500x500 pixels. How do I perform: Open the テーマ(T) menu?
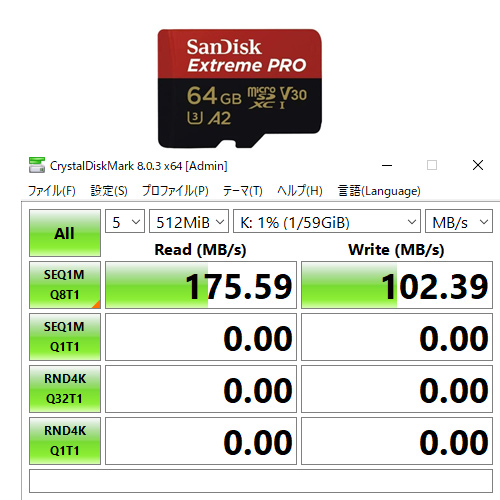point(242,191)
